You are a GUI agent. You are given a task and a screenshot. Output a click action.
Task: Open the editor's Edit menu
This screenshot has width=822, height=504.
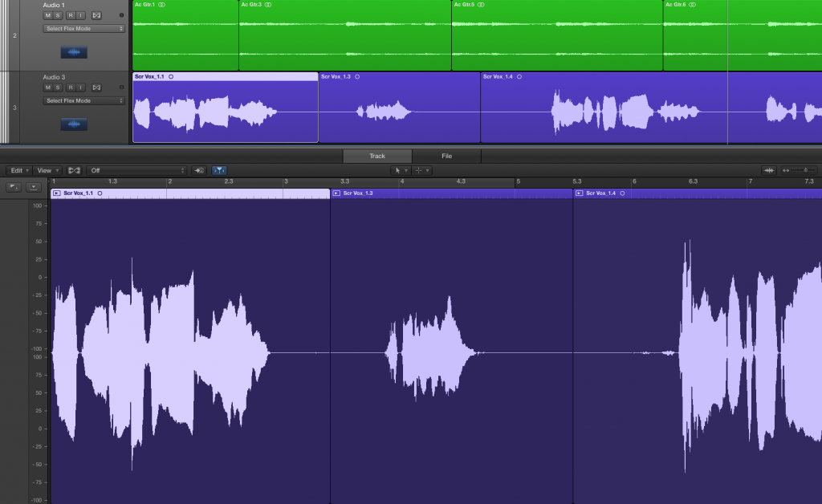tap(19, 170)
